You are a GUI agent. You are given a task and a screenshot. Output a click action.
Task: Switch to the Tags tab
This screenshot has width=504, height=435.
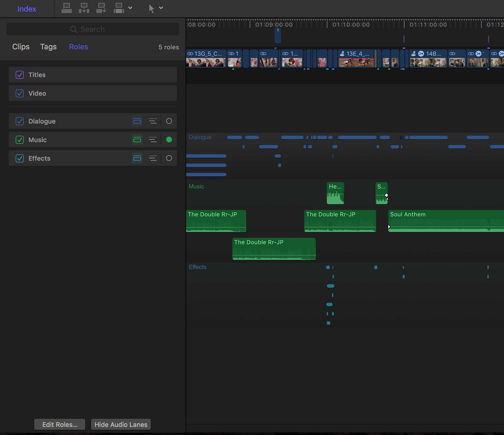point(48,47)
